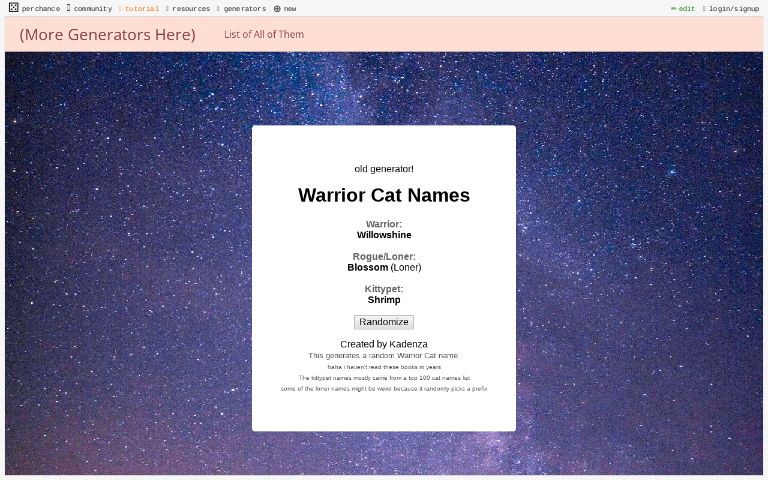Click the loner name Blossom
Image resolution: width=768 pixels, height=480 pixels.
[x=367, y=267]
